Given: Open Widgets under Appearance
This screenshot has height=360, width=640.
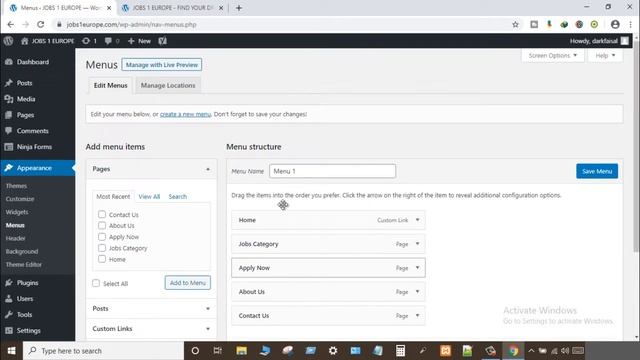Looking at the screenshot, I should (x=17, y=212).
